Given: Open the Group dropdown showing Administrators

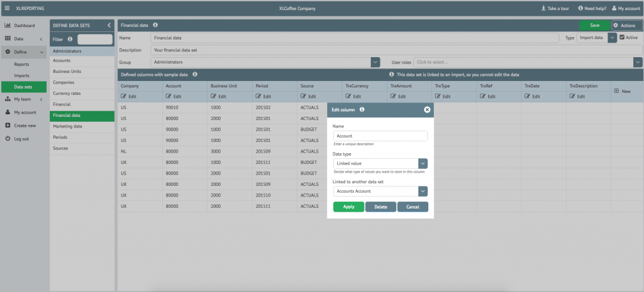Looking at the screenshot, I should coord(375,62).
